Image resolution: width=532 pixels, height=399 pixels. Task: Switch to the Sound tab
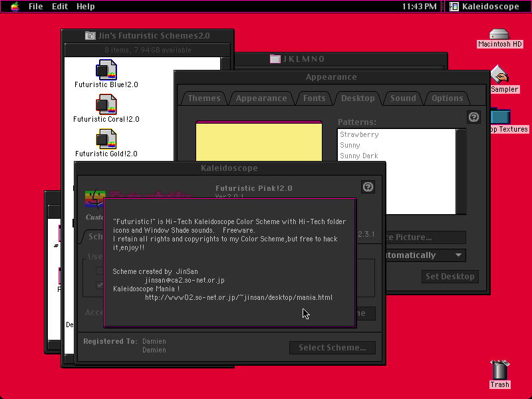(403, 98)
